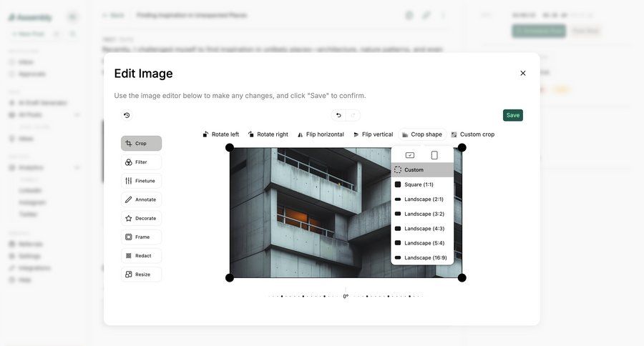Choose the Custom crop shape option
This screenshot has height=346, width=644.
pyautogui.click(x=422, y=170)
